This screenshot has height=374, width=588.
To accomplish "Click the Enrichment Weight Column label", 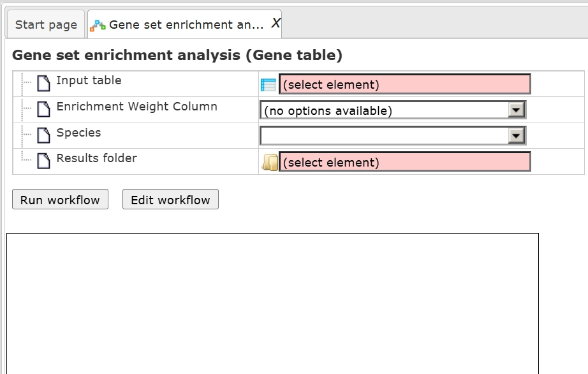I will (x=136, y=107).
